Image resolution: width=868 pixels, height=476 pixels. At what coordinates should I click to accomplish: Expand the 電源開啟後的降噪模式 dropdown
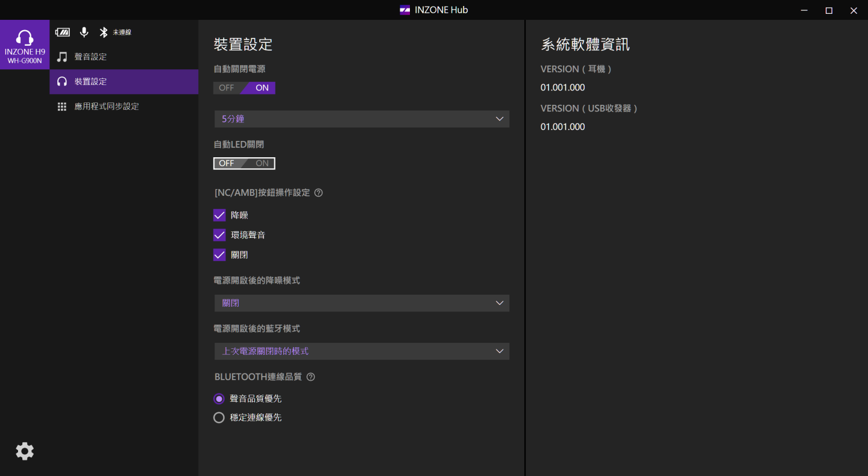362,303
